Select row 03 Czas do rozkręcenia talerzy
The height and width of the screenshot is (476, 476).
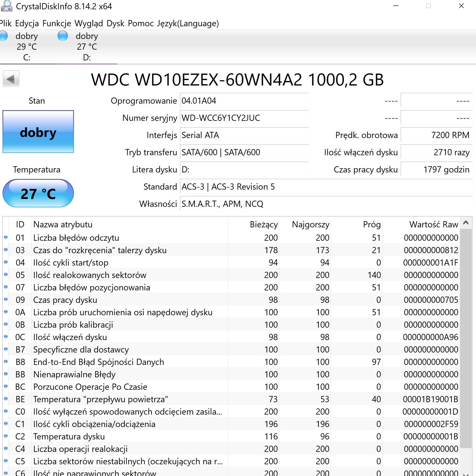(x=231, y=250)
